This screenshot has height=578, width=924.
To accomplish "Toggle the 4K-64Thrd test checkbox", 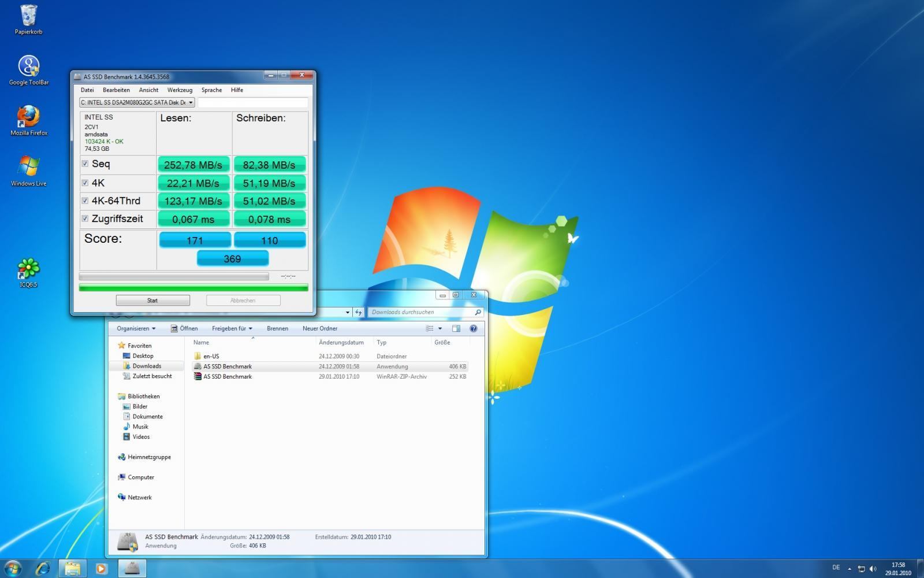I will (85, 201).
